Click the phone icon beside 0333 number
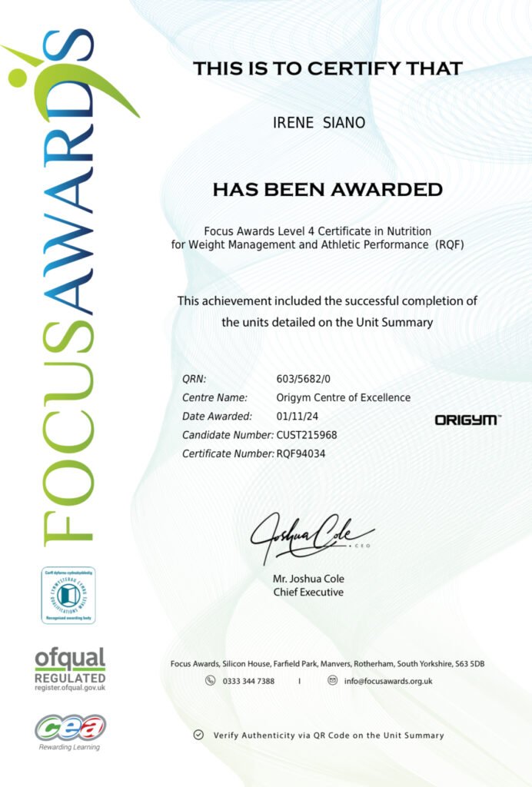 [x=211, y=681]
